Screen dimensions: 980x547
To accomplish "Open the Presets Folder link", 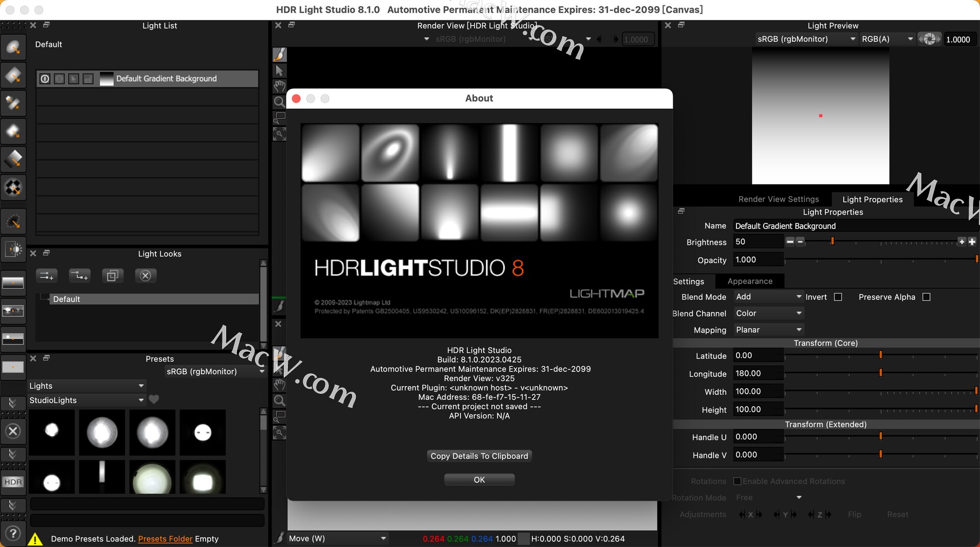I will pyautogui.click(x=165, y=539).
